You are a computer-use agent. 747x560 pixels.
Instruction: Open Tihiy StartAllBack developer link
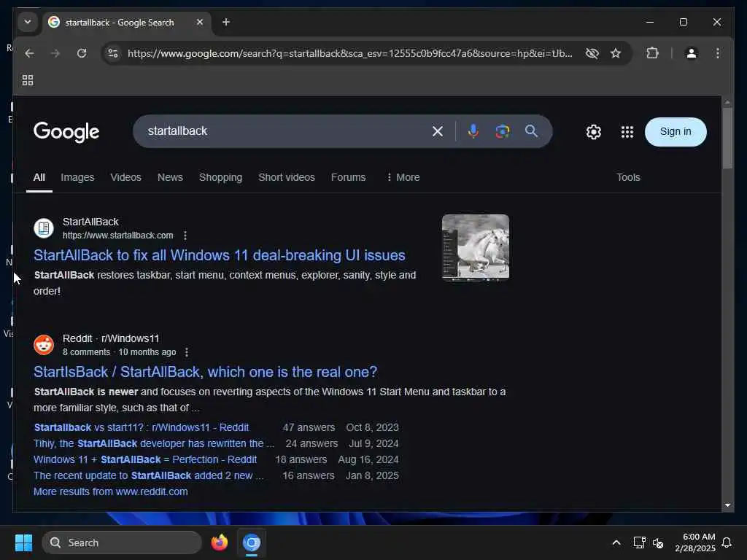pyautogui.click(x=153, y=443)
